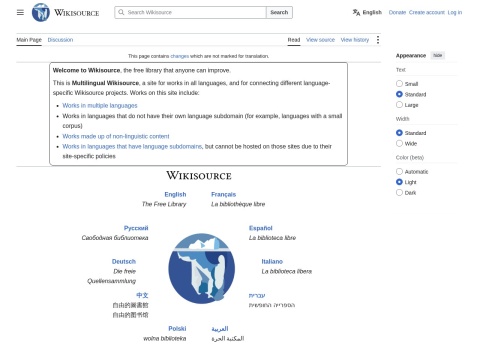Image resolution: width=480 pixels, height=360 pixels.
Task: Click the Wikisource iceberg logo in header
Action: click(41, 12)
